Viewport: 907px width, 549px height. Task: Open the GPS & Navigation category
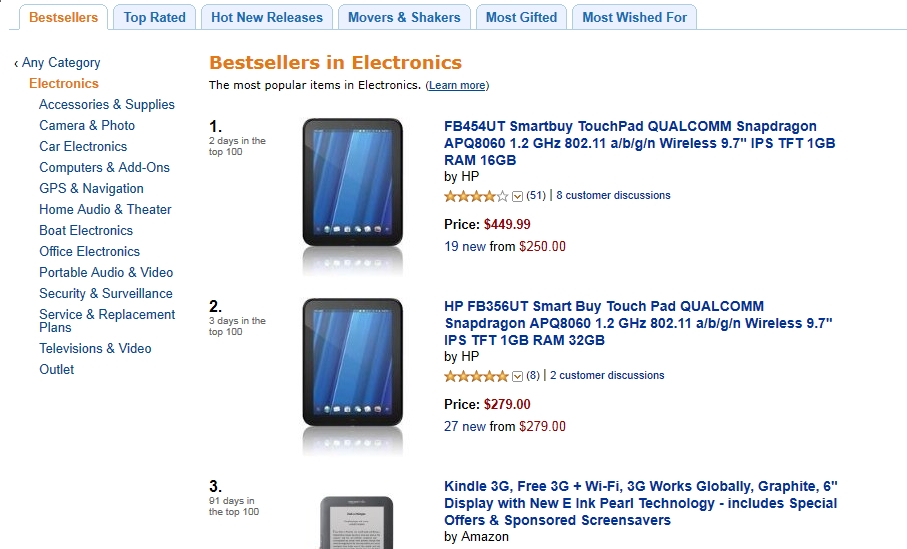pyautogui.click(x=91, y=189)
